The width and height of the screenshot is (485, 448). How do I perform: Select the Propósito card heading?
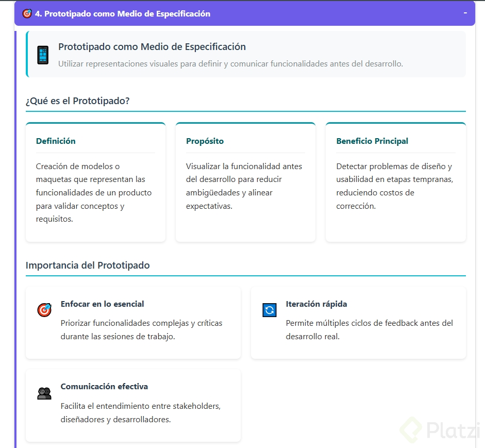pyautogui.click(x=205, y=141)
